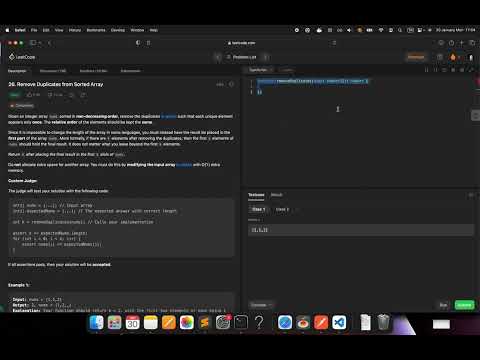The width and height of the screenshot is (480, 360).
Task: Toggle the Safari sidebar icon
Action: pyautogui.click(x=33, y=43)
